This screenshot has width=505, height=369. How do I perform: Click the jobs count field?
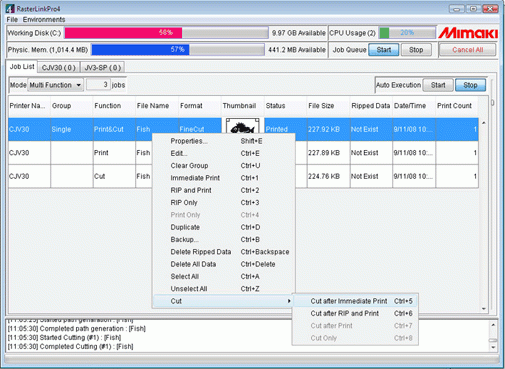[x=98, y=85]
